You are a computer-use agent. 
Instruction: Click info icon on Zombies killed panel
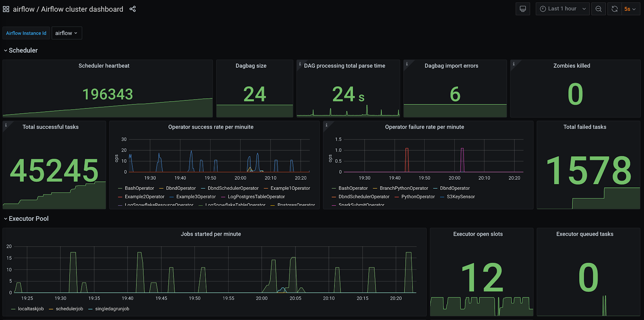[x=514, y=64]
